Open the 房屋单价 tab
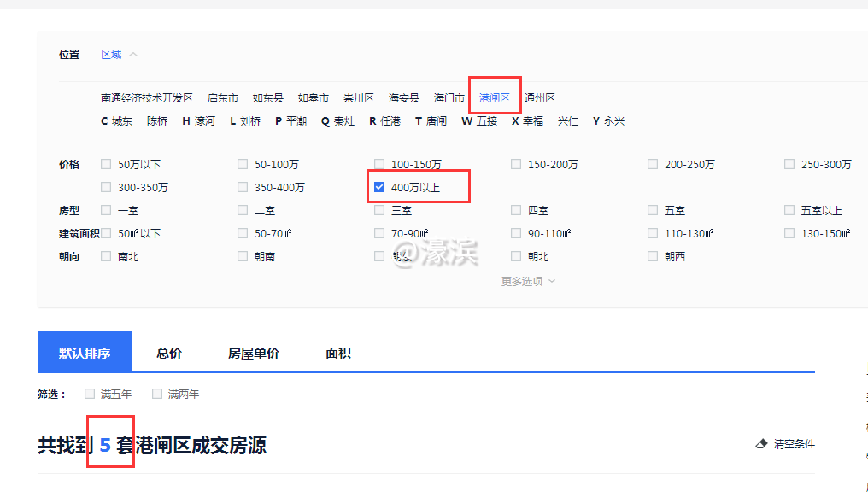868x503 pixels. point(253,353)
